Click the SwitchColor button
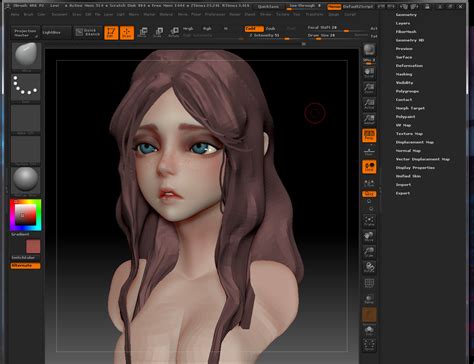Screen dimensions: 474x364 click(x=23, y=258)
